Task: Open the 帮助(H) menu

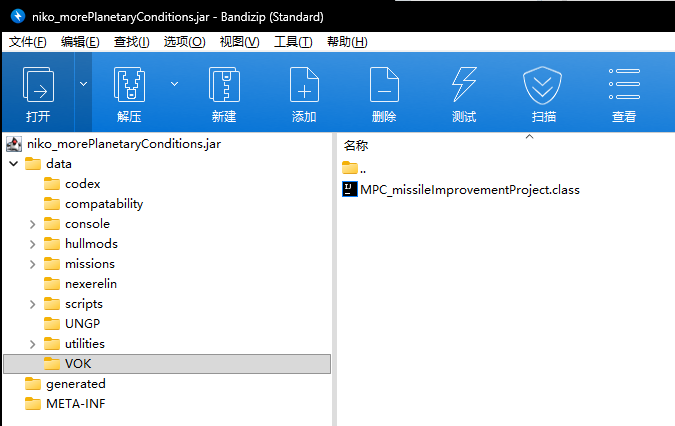Action: 347,42
